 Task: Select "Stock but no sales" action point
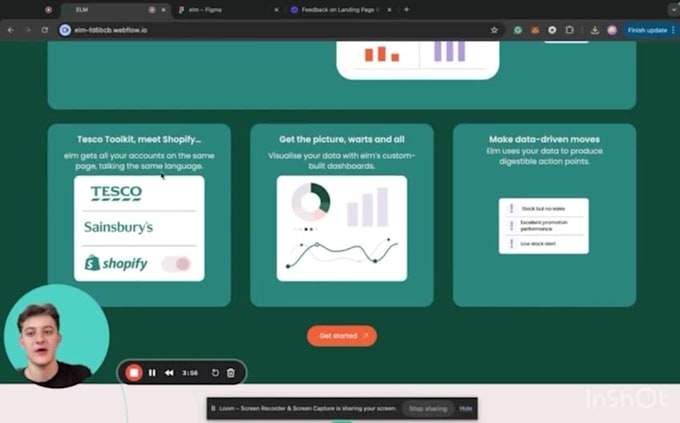coord(543,209)
